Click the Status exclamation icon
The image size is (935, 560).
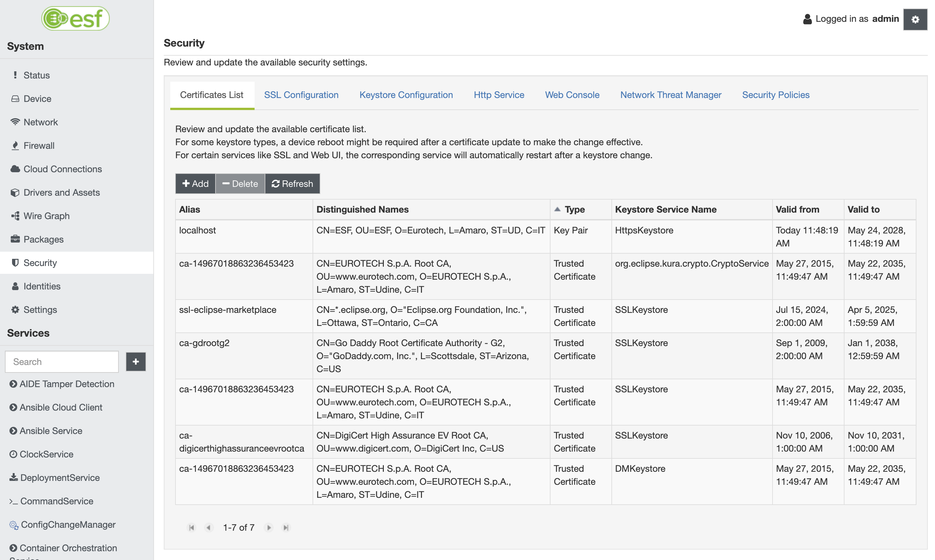(x=15, y=75)
